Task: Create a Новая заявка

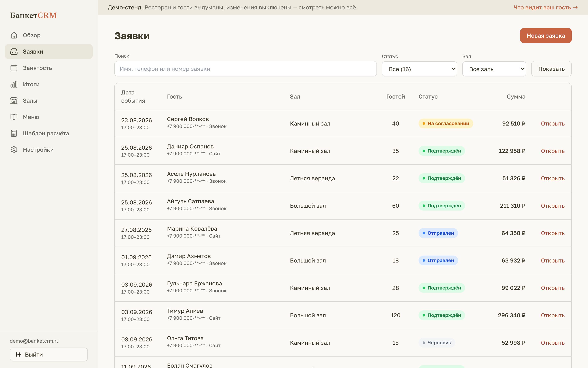Action: pos(546,36)
